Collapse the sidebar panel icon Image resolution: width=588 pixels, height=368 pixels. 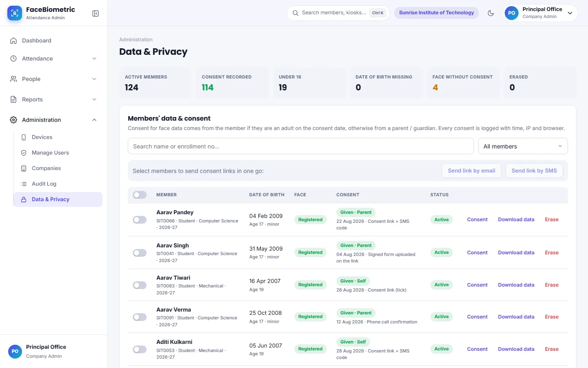[96, 13]
